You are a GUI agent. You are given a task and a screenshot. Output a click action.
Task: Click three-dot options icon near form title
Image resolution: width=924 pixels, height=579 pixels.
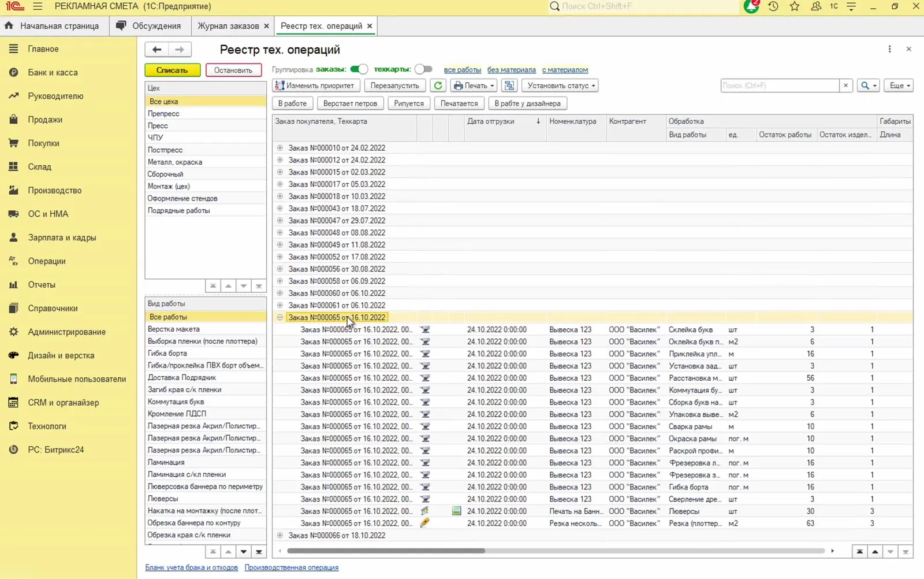point(889,49)
